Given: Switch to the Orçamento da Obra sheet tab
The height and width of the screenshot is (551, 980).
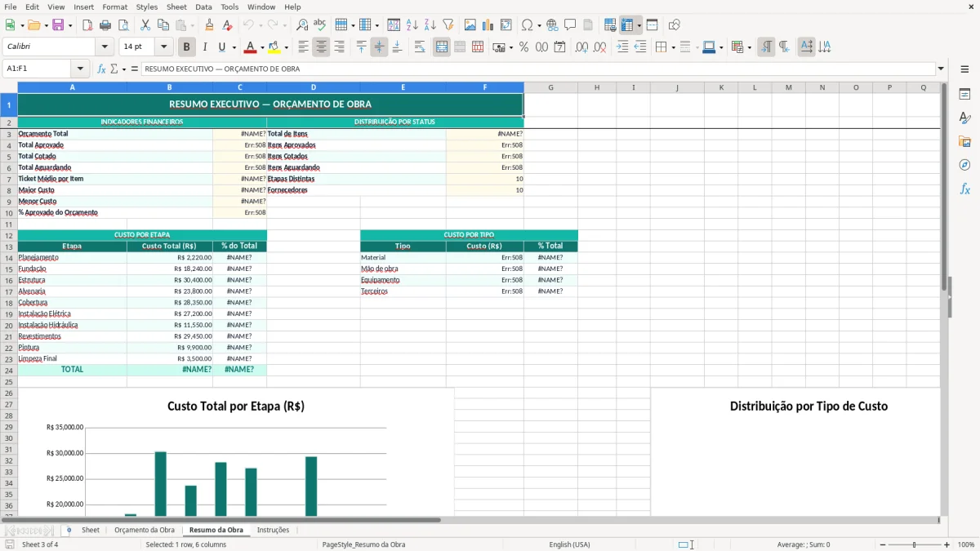Looking at the screenshot, I should [145, 530].
